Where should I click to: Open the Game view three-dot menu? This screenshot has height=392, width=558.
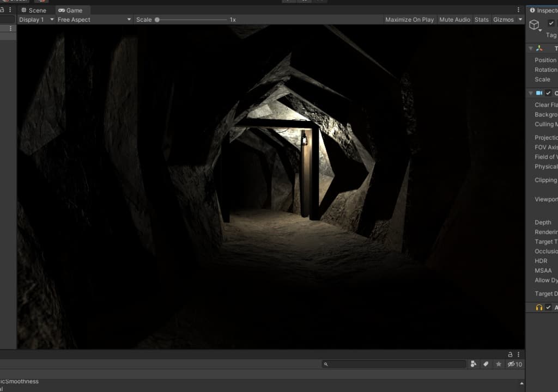point(518,10)
